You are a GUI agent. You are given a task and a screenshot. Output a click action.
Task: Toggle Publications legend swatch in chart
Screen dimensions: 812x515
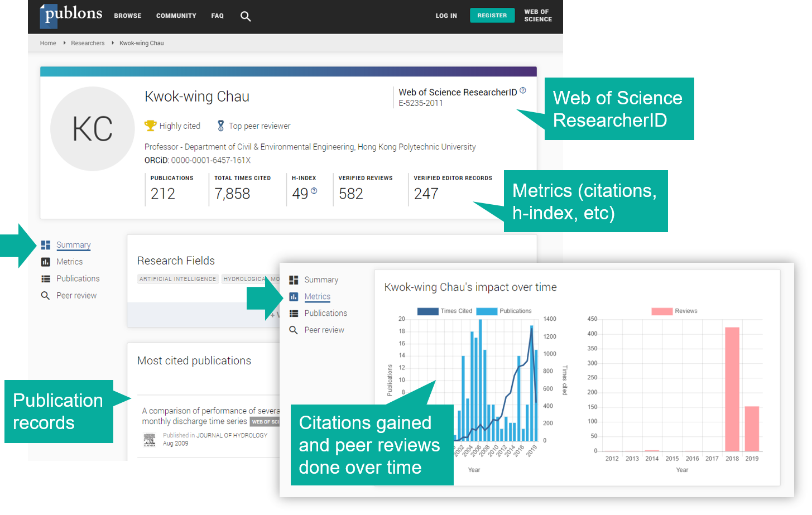(487, 311)
